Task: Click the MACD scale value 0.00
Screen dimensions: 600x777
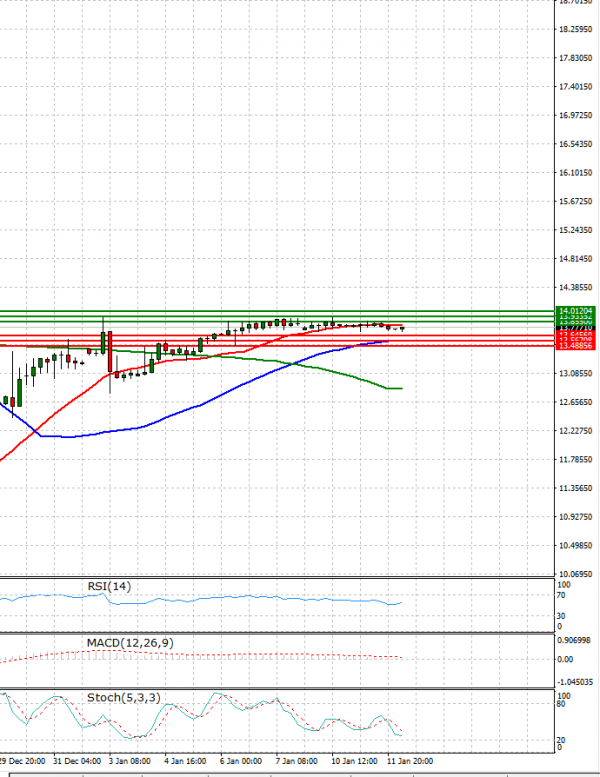Action: pyautogui.click(x=565, y=660)
